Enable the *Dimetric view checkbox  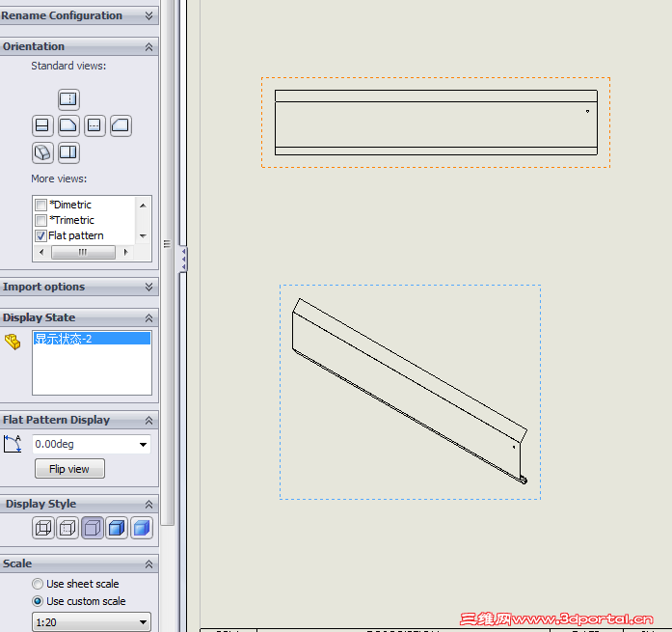point(41,205)
